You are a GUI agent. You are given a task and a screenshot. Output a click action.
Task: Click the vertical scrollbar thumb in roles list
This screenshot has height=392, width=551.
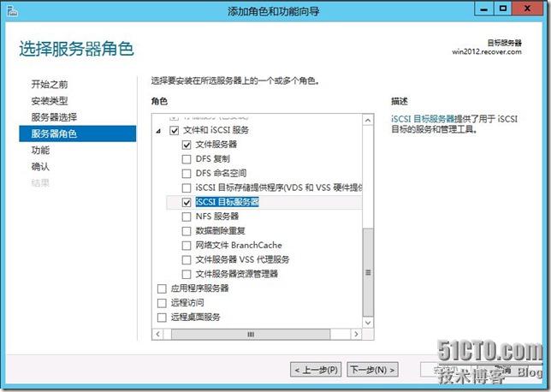tap(368, 272)
